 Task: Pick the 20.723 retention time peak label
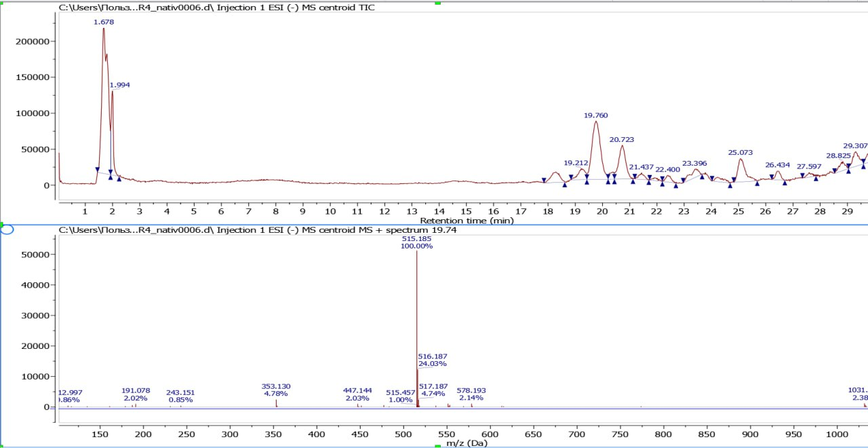(621, 140)
